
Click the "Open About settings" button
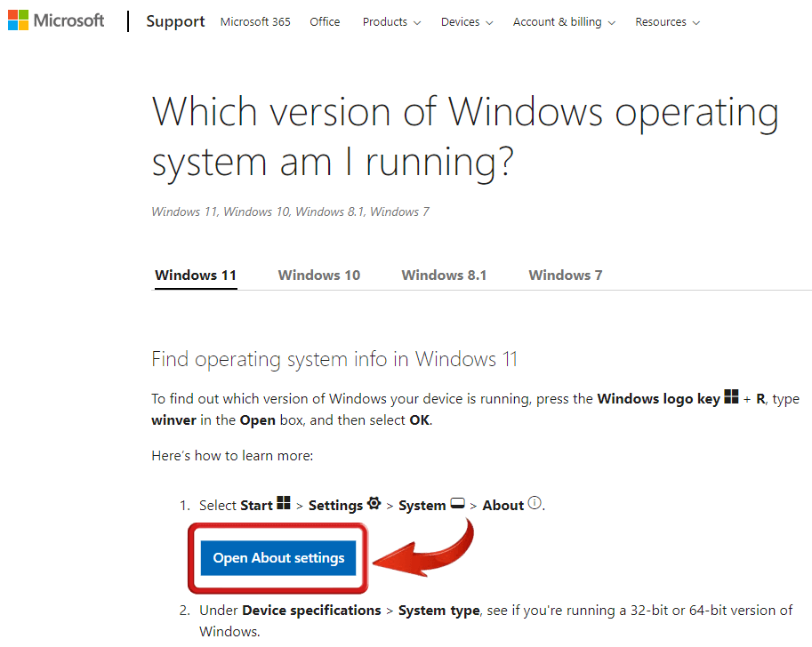pyautogui.click(x=277, y=557)
